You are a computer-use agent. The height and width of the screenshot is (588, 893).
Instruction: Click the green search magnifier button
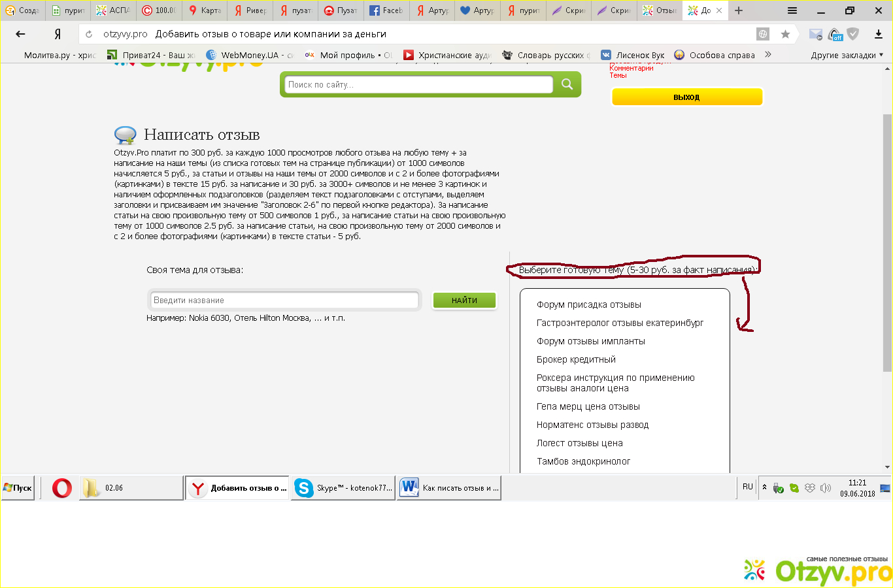pos(567,84)
